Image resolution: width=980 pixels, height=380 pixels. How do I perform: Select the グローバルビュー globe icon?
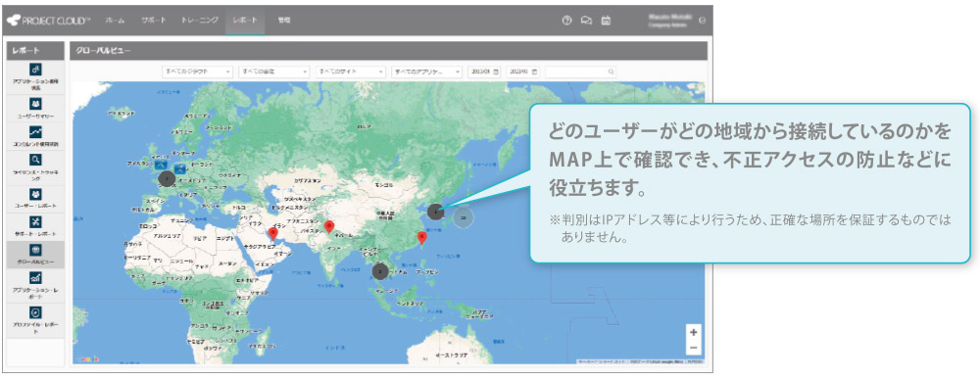click(x=35, y=250)
